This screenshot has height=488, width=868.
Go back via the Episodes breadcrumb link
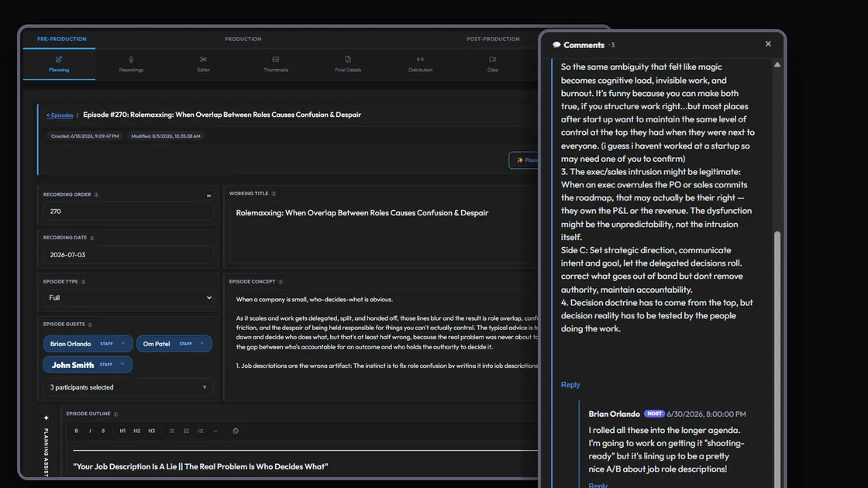click(x=60, y=115)
